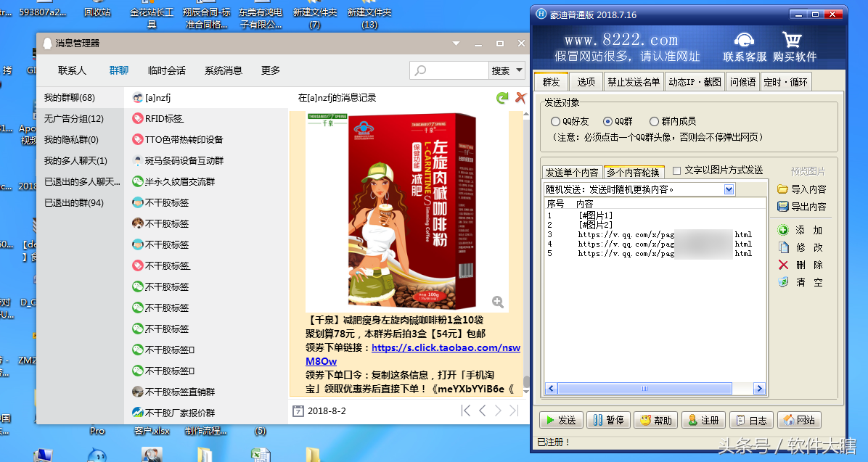The height and width of the screenshot is (462, 868).
Task: Select the [a]nzfj group avatar
Action: [138, 98]
